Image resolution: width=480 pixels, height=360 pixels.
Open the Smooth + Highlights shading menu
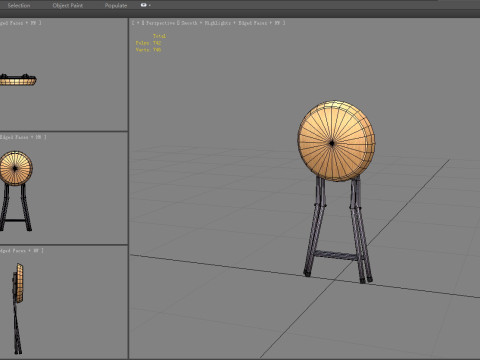(205, 23)
